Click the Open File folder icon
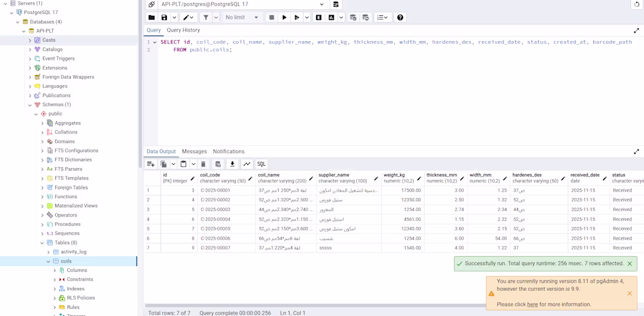The width and height of the screenshot is (644, 316). [x=152, y=17]
